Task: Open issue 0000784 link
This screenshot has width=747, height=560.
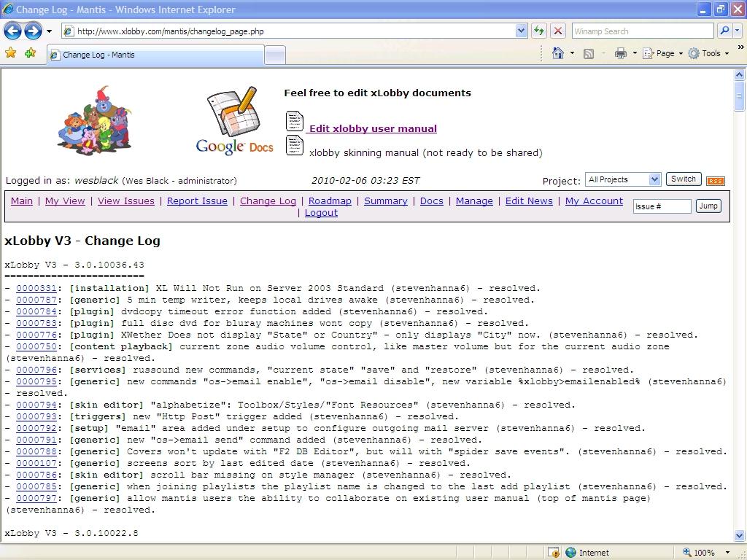Action: click(36, 311)
